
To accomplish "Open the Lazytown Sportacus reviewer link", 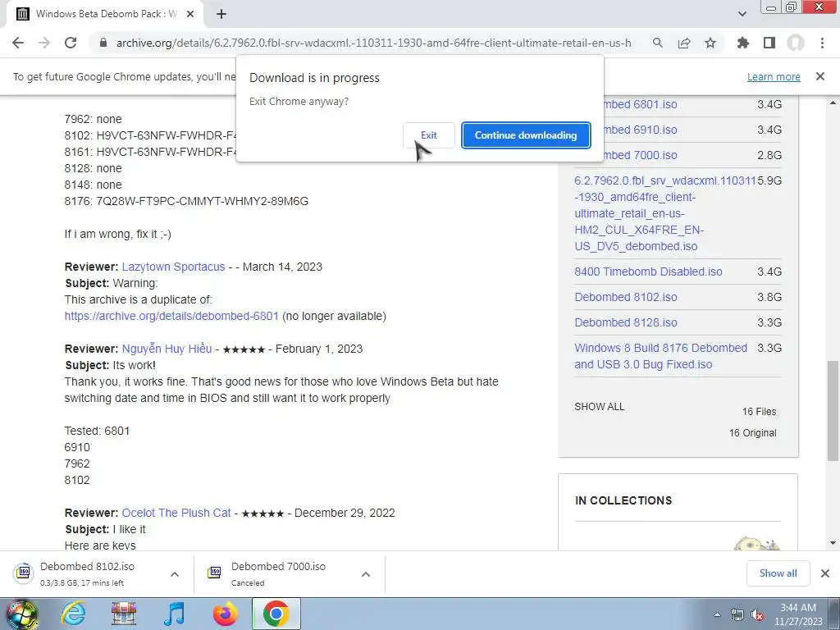I will pos(174,267).
